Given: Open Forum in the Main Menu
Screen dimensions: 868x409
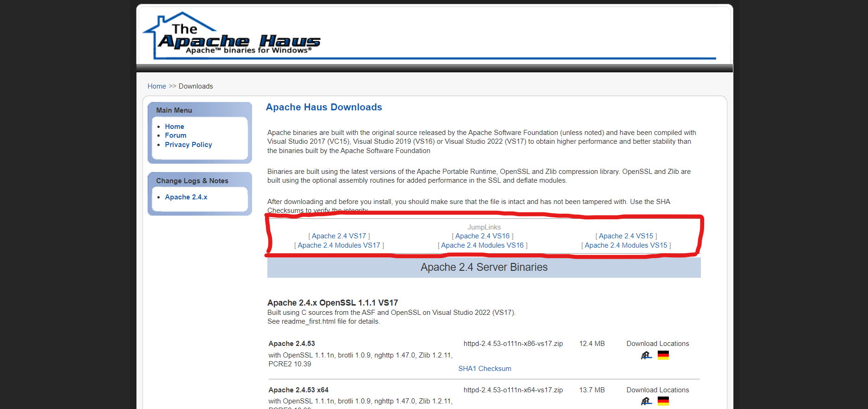Looking at the screenshot, I should [175, 135].
